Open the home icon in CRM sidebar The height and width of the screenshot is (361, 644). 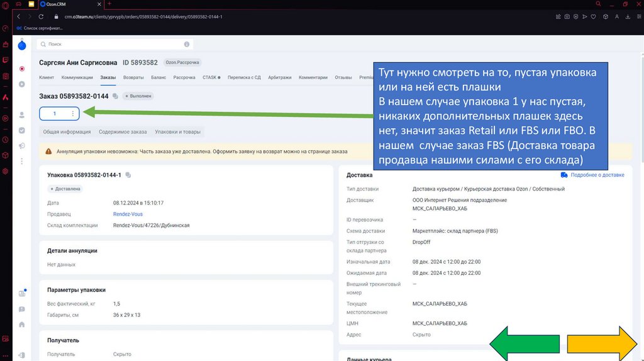pos(22,325)
